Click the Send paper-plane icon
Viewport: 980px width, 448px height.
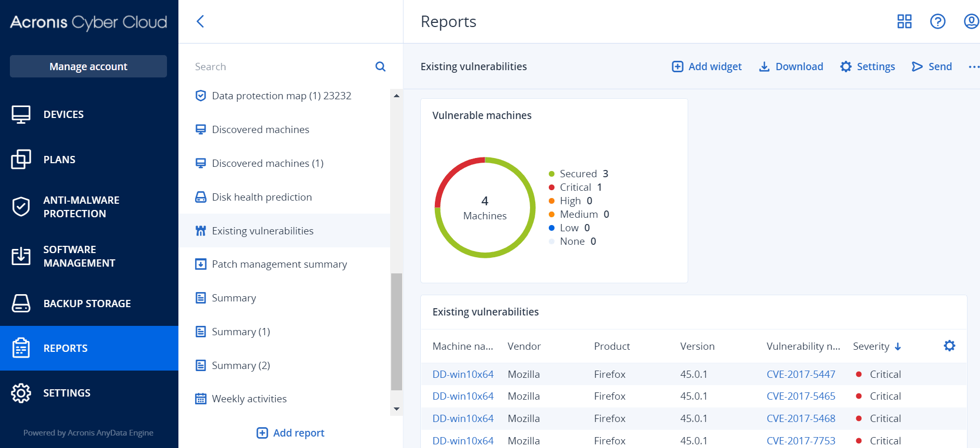[x=917, y=67]
